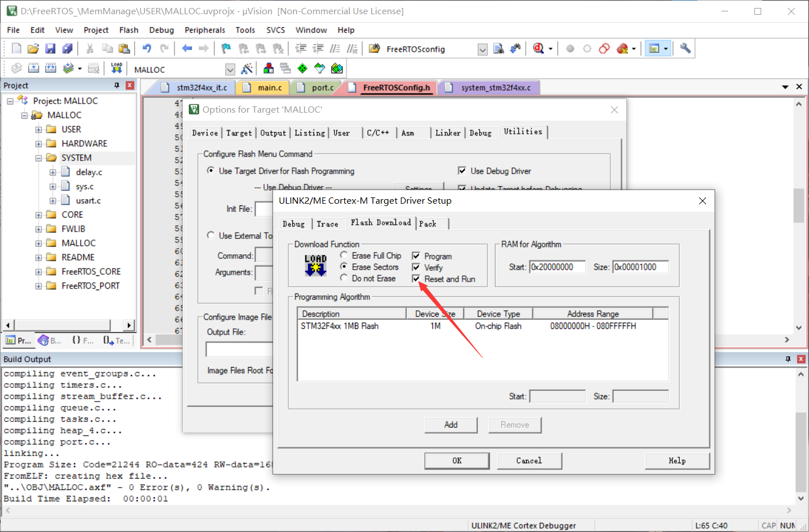Click the LOAD icon to download code to flash
This screenshot has height=532, width=809.
pos(117,68)
